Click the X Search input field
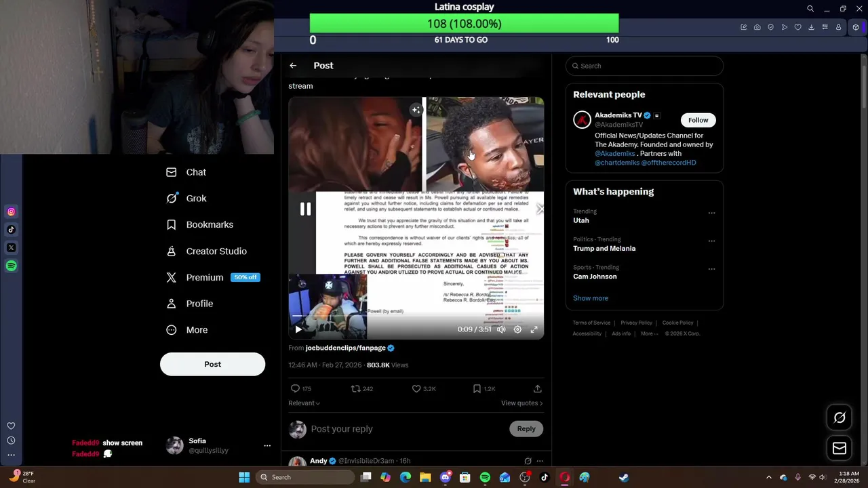The height and width of the screenshot is (488, 868). click(x=644, y=66)
